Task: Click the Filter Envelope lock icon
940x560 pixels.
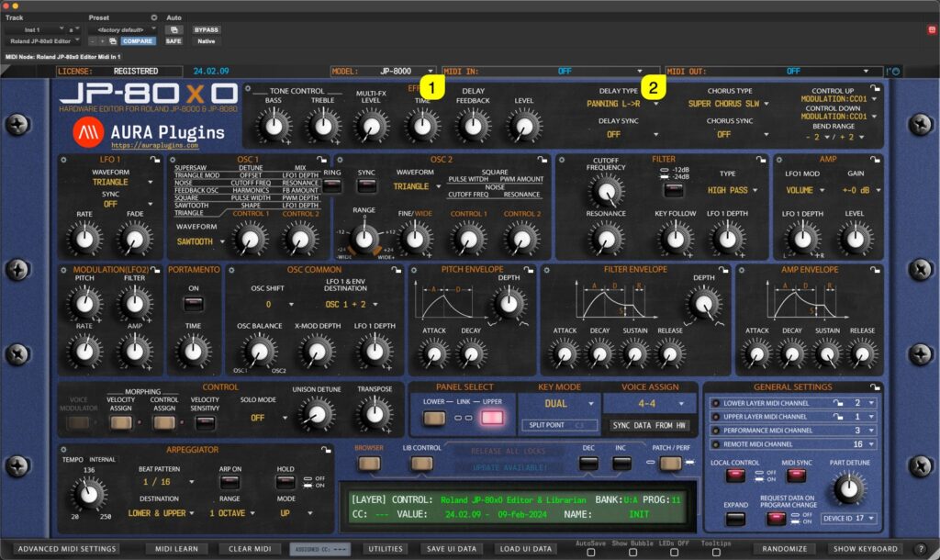Action: [x=723, y=270]
